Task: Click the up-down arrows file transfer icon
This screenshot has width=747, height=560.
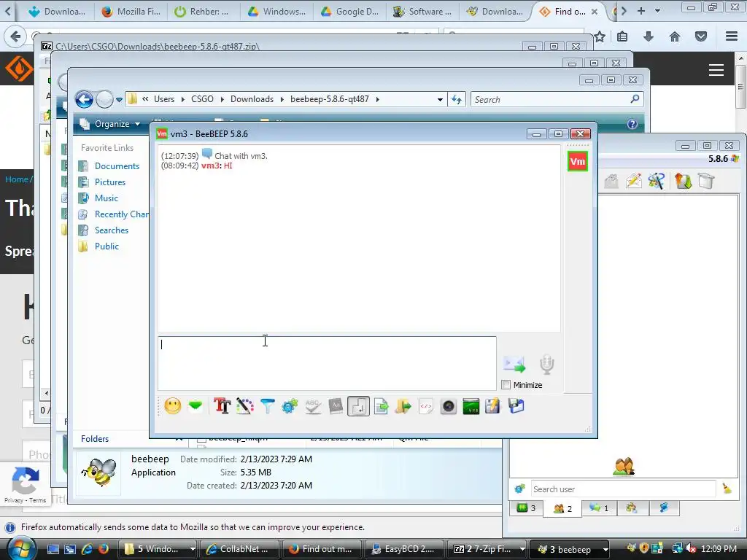Action: point(683,181)
